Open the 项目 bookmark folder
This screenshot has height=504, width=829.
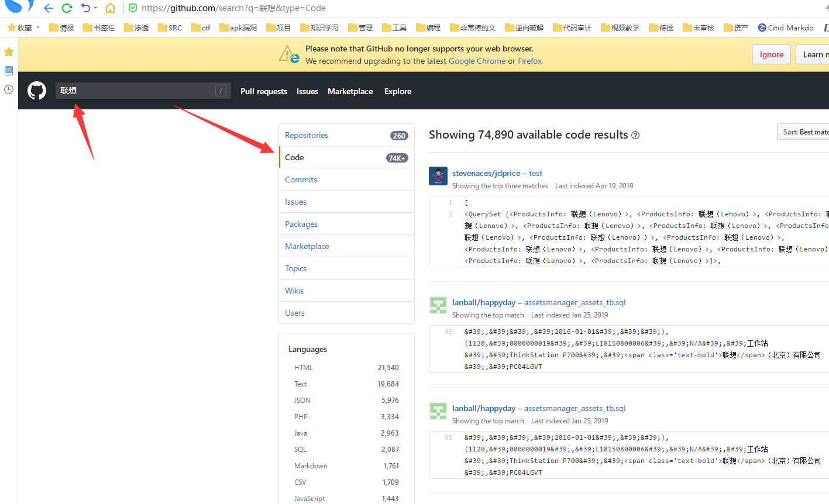tap(278, 27)
